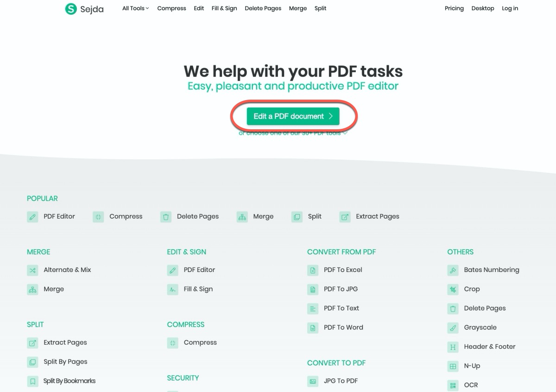
Task: Click the PDF To Excel icon
Action: 313,270
